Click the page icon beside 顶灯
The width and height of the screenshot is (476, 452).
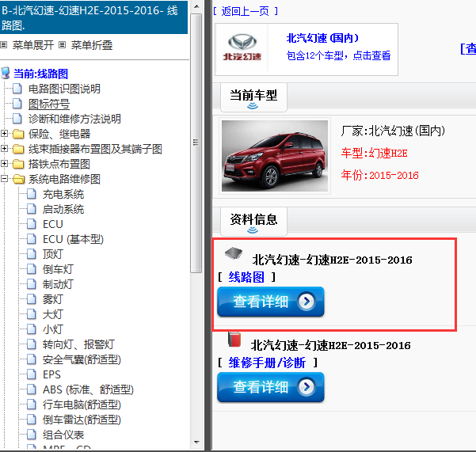(31, 254)
